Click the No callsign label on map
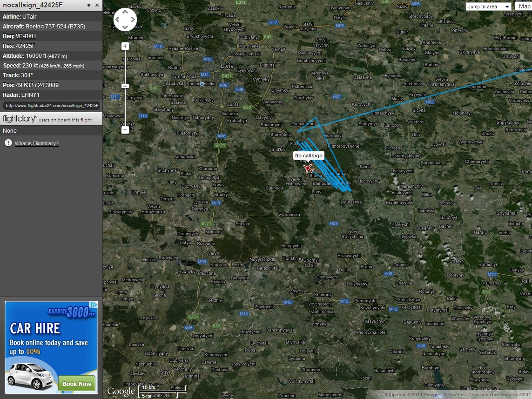 pos(309,156)
